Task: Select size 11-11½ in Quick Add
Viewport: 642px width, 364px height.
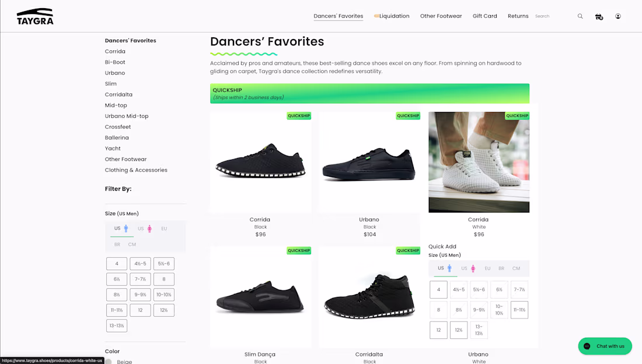Action: point(519,310)
